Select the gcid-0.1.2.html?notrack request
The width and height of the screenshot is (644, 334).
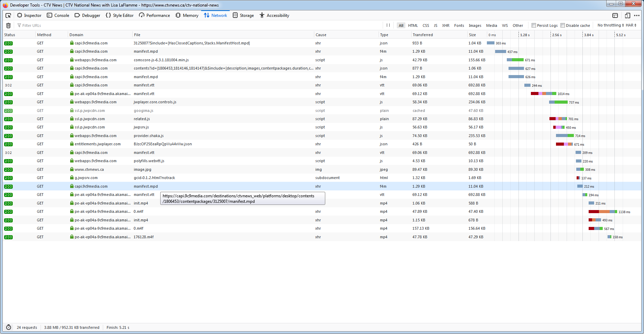pos(322,178)
